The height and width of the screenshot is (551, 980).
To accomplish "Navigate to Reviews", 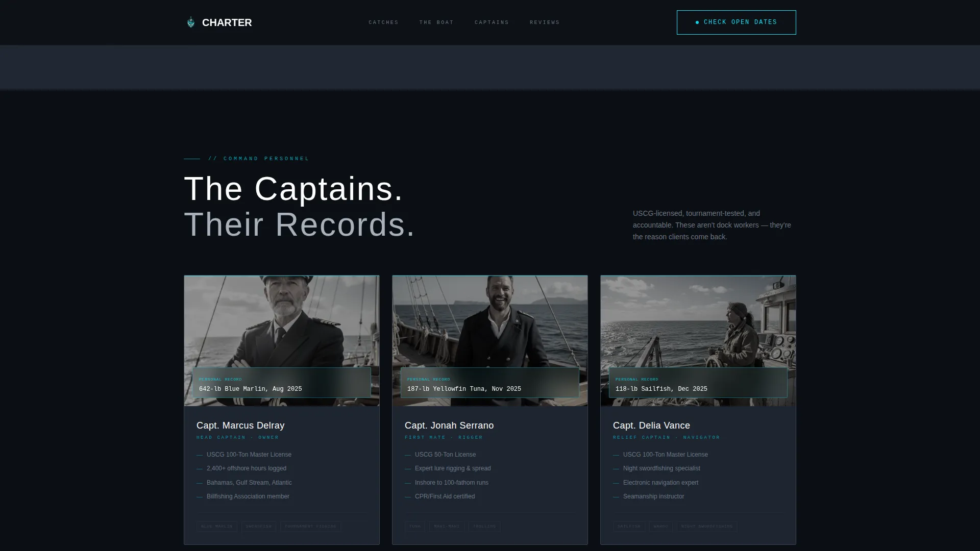I will (x=545, y=22).
